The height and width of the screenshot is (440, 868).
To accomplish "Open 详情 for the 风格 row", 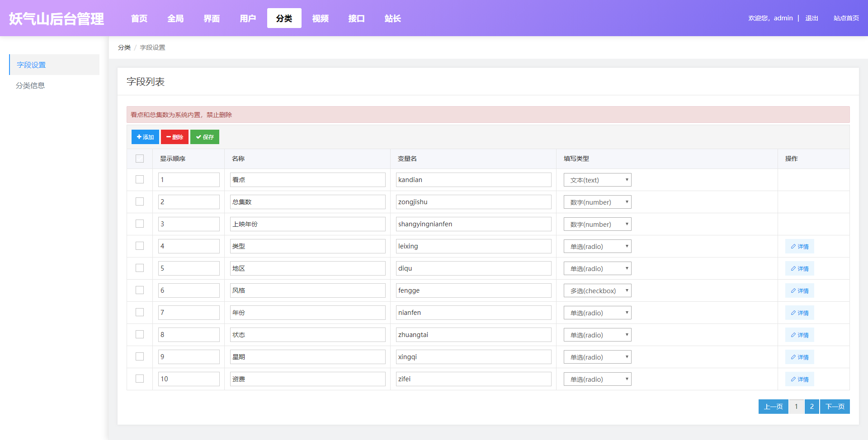I will coord(799,290).
